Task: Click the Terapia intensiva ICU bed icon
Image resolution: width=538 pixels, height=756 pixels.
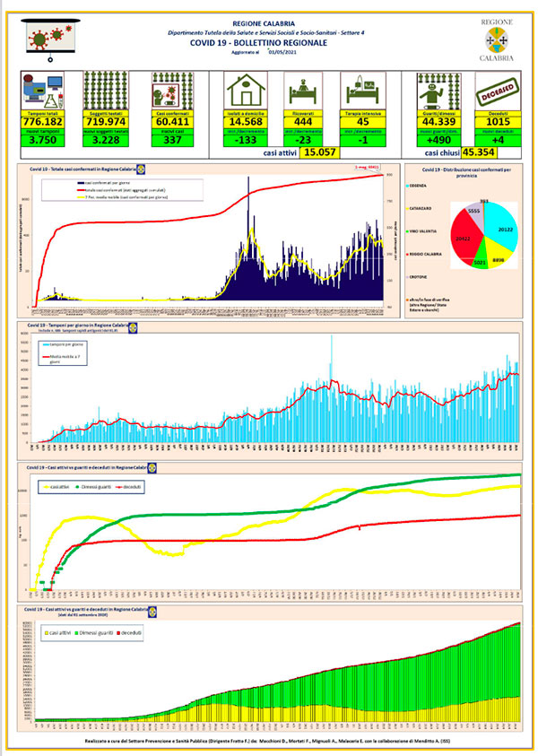Action: point(363,91)
